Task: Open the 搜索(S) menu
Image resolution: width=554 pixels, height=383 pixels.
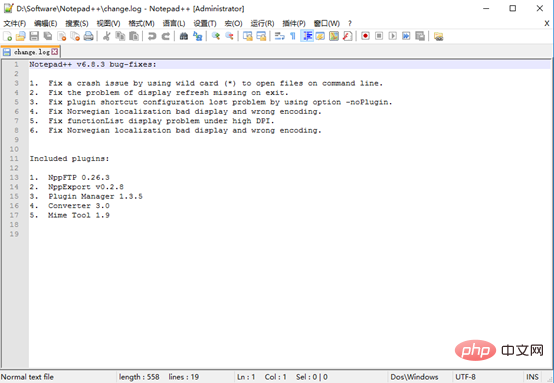Action: (x=77, y=23)
